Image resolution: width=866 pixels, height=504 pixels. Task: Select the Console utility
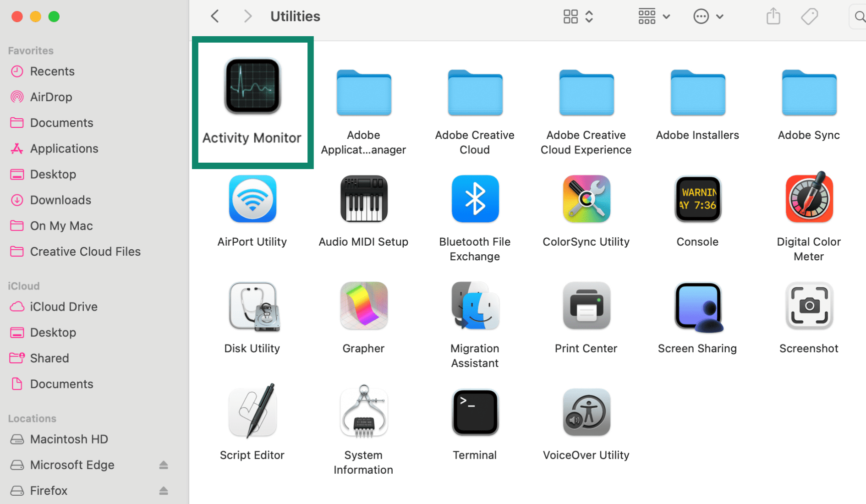click(697, 198)
